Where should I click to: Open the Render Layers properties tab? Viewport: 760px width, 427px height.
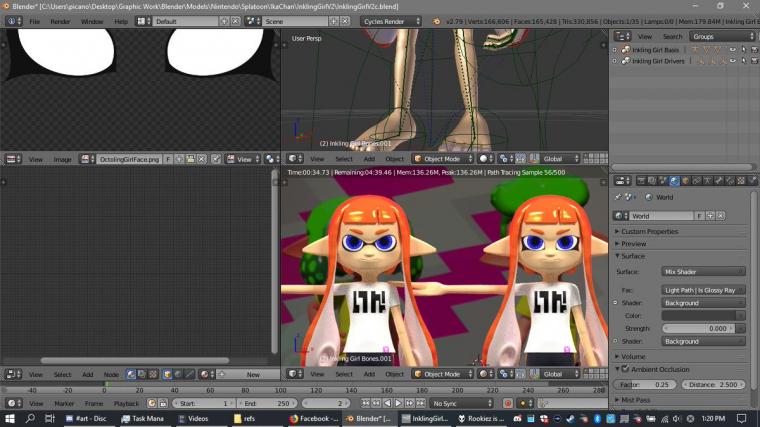[652, 181]
